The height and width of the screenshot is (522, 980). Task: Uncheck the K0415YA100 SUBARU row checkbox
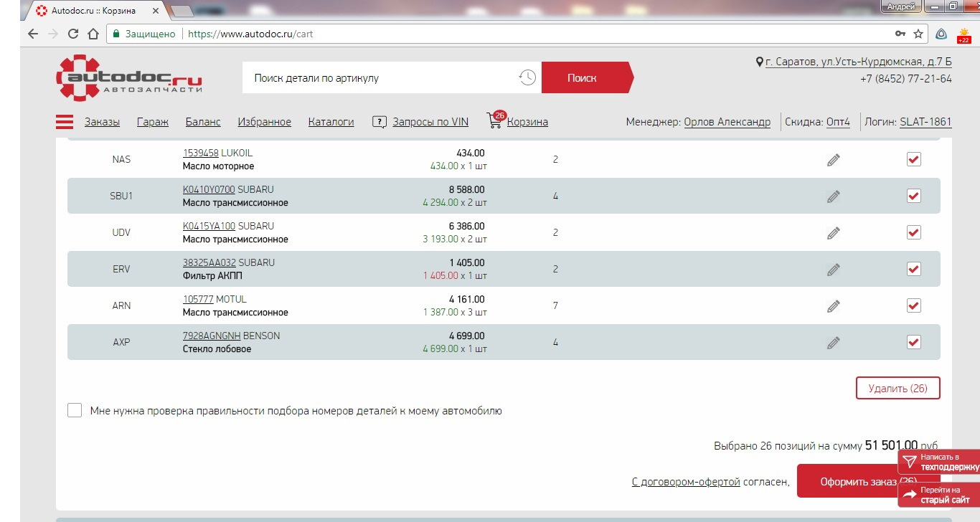913,232
